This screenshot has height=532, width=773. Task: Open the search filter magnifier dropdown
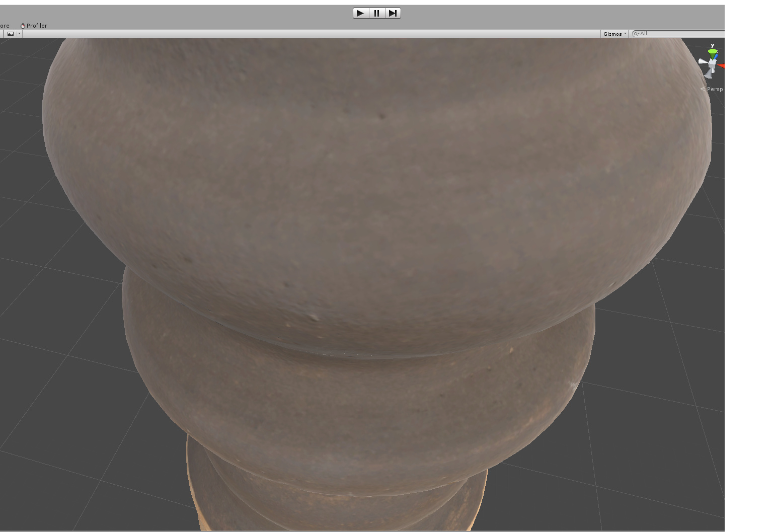[x=636, y=34]
